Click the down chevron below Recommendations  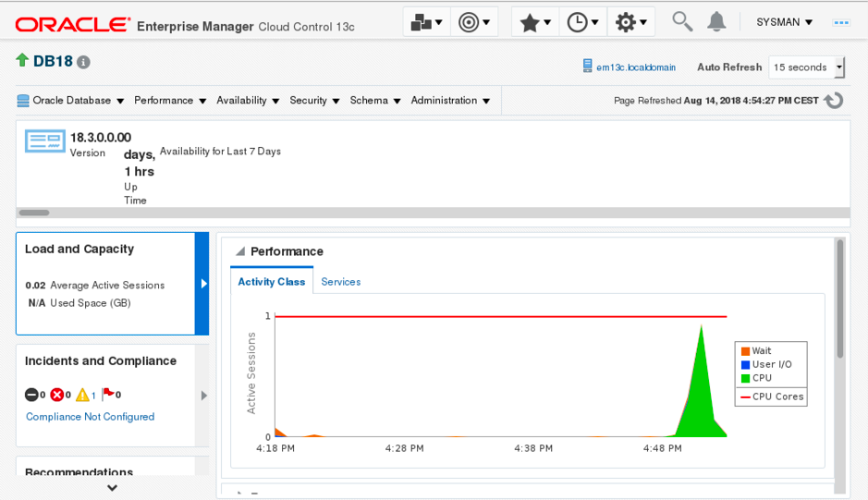[x=113, y=488]
